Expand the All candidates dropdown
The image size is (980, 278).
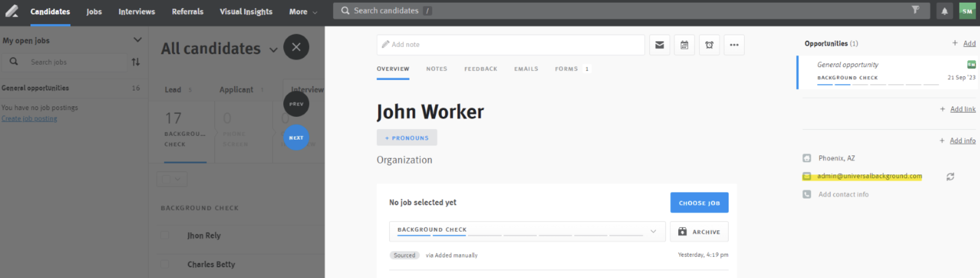tap(273, 50)
